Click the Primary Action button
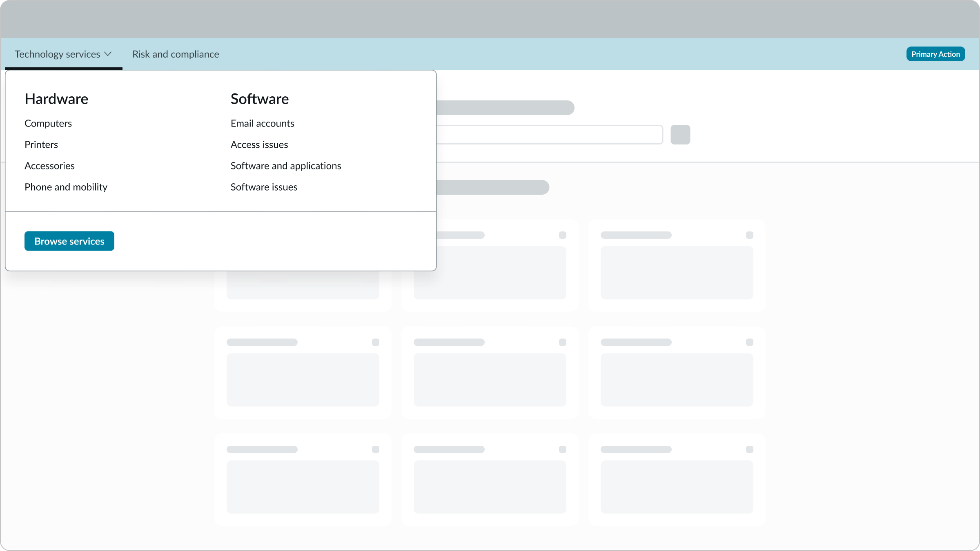This screenshot has height=551, width=980. tap(935, 53)
